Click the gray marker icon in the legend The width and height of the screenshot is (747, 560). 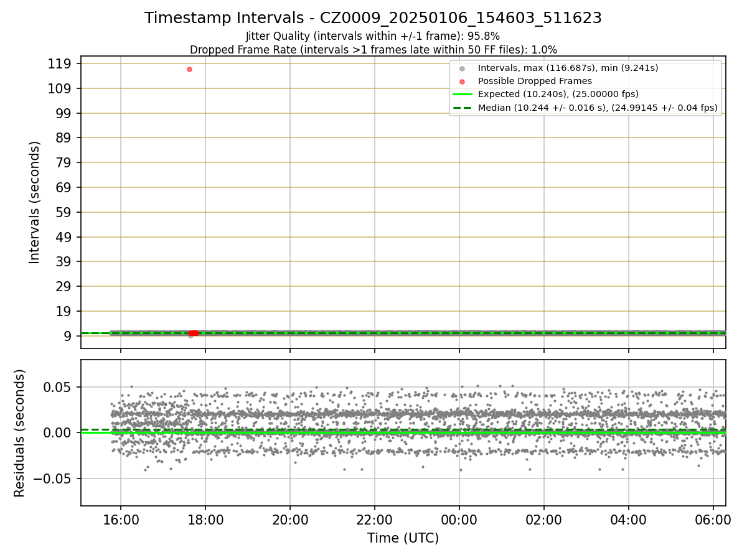pyautogui.click(x=462, y=68)
